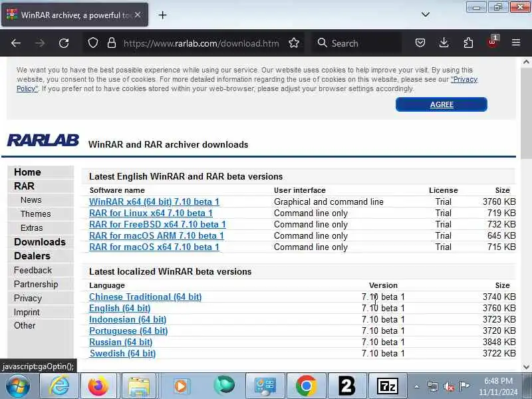Launch Internet Explorer from taskbar
The height and width of the screenshot is (399, 532).
(x=59, y=386)
